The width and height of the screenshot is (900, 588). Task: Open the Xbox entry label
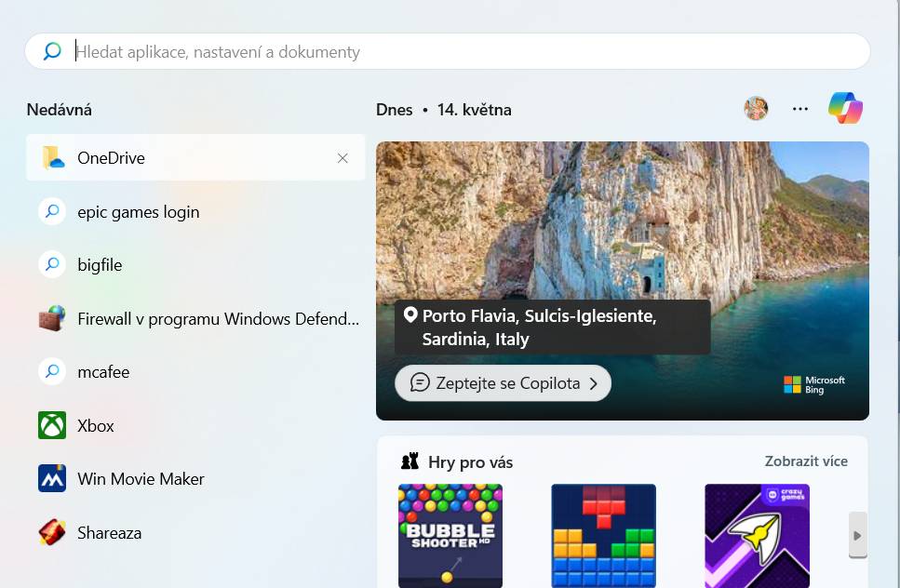(x=95, y=426)
